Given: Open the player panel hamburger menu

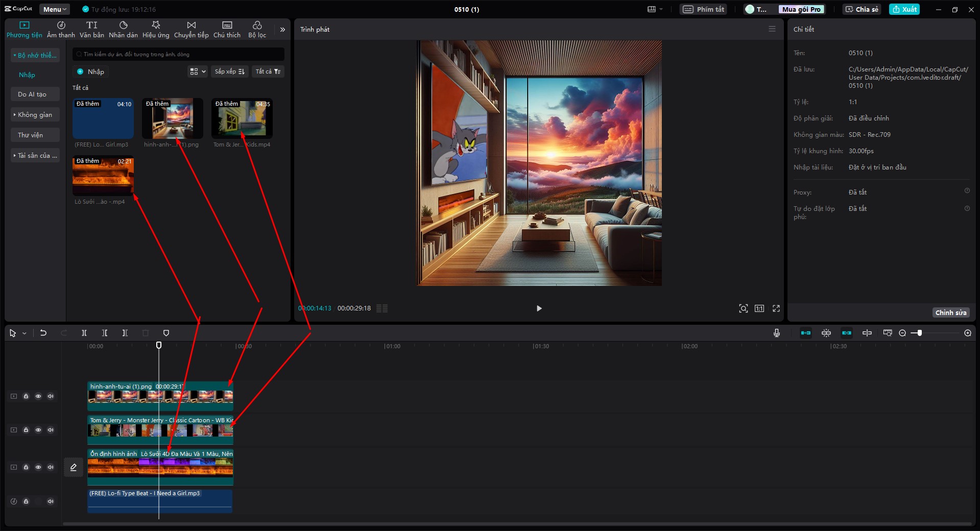Looking at the screenshot, I should (772, 29).
